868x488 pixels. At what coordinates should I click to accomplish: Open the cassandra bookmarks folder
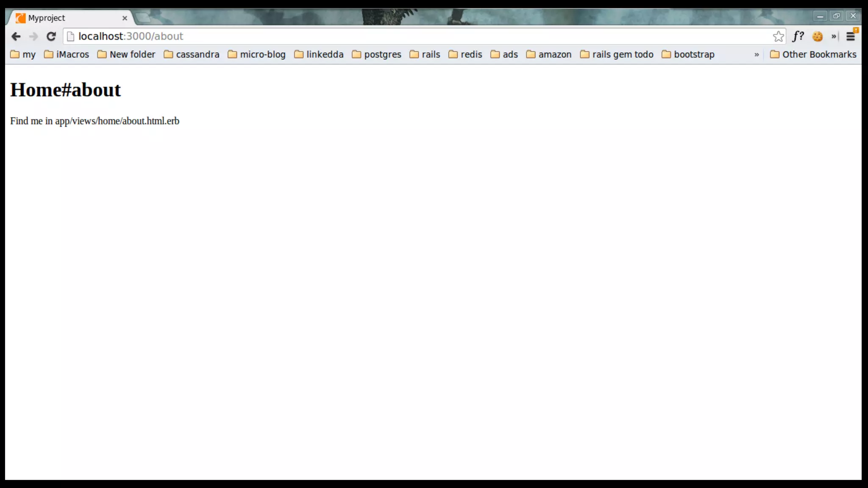point(192,55)
